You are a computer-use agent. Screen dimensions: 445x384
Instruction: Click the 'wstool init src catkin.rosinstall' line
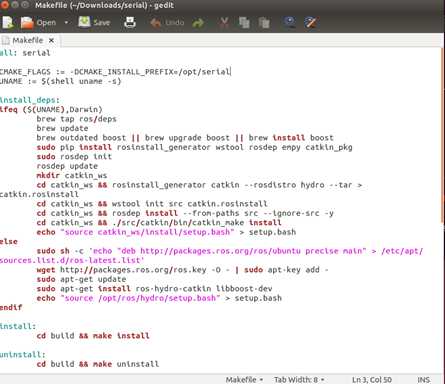pos(152,204)
